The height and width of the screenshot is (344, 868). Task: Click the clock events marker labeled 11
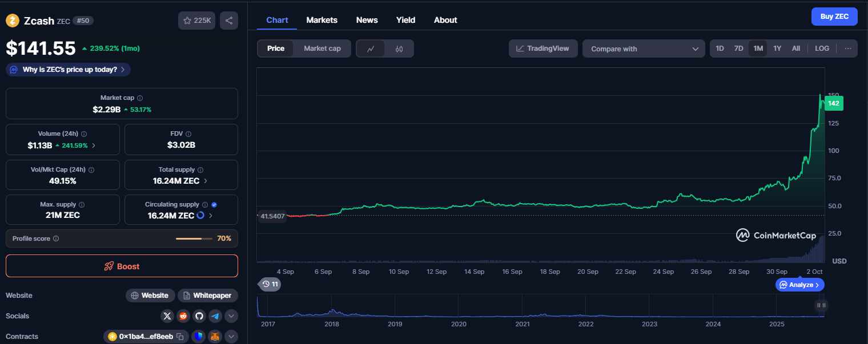tap(270, 284)
